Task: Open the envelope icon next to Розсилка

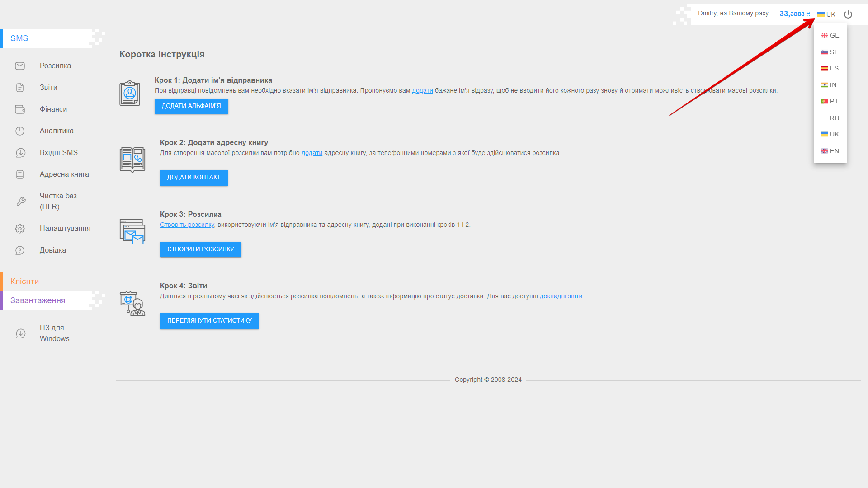Action: pos(20,66)
